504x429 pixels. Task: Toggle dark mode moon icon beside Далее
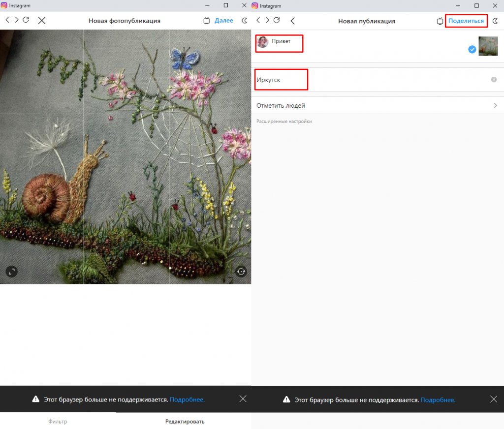pyautogui.click(x=245, y=21)
